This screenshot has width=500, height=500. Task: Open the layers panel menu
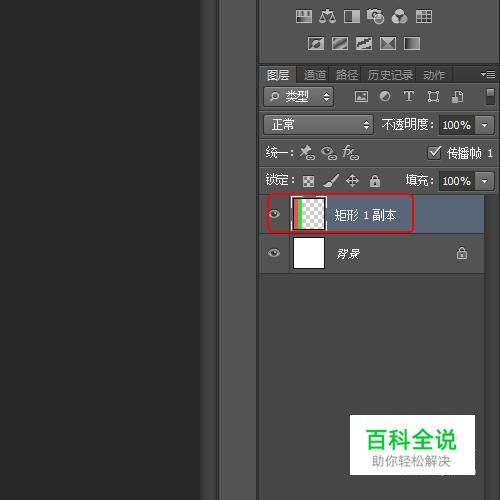[488, 75]
